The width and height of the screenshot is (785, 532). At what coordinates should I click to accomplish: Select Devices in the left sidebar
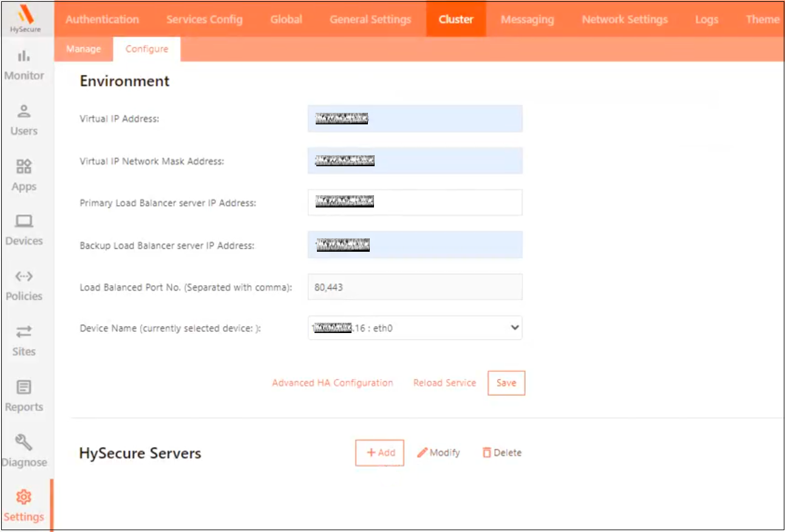coord(24,231)
